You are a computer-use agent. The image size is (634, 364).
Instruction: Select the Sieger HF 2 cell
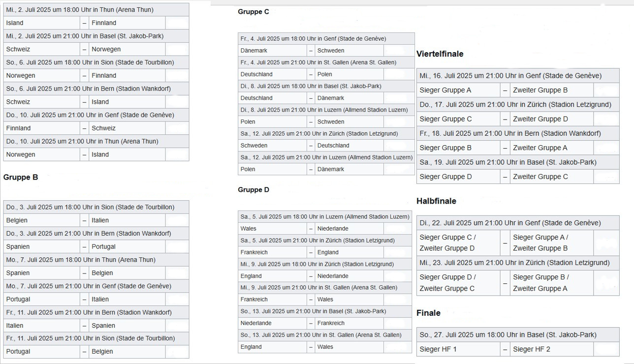pyautogui.click(x=532, y=349)
